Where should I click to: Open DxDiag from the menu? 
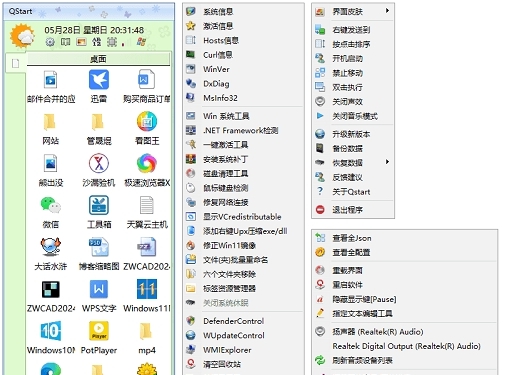pyautogui.click(x=243, y=84)
